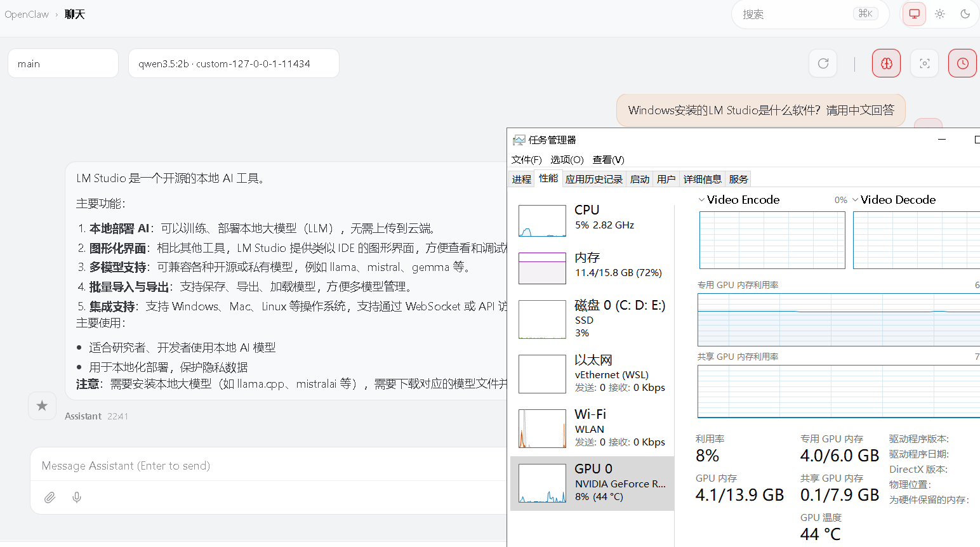Click the 驱动程序版本 label
The image size is (980, 547).
point(918,439)
